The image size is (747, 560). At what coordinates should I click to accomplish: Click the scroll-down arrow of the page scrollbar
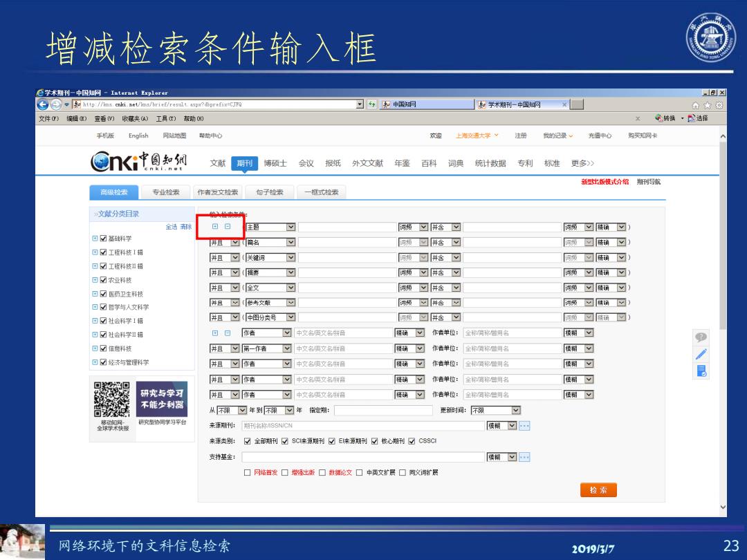(723, 507)
